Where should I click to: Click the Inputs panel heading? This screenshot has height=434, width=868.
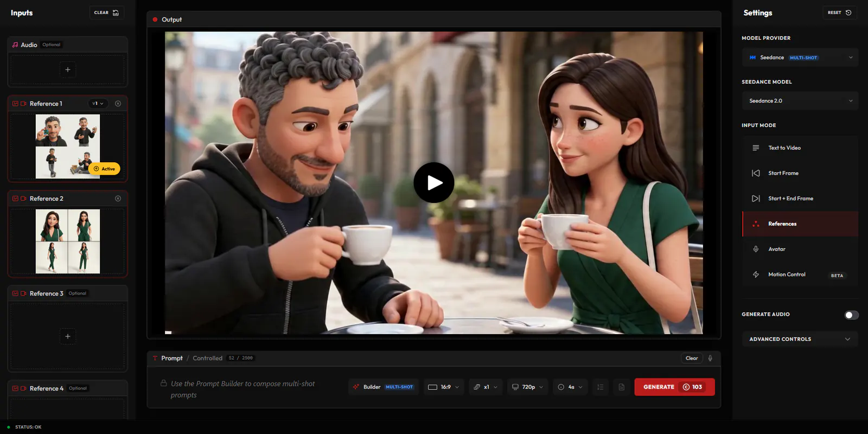(x=22, y=13)
